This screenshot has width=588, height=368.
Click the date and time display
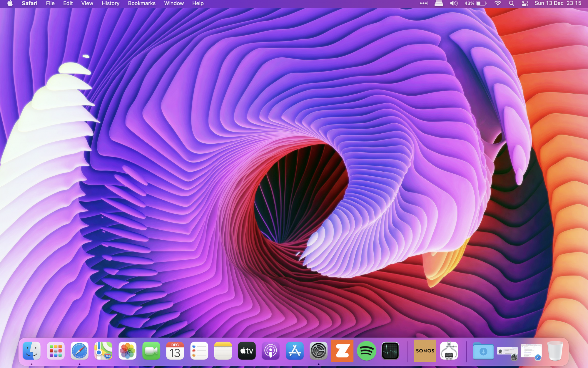click(558, 4)
